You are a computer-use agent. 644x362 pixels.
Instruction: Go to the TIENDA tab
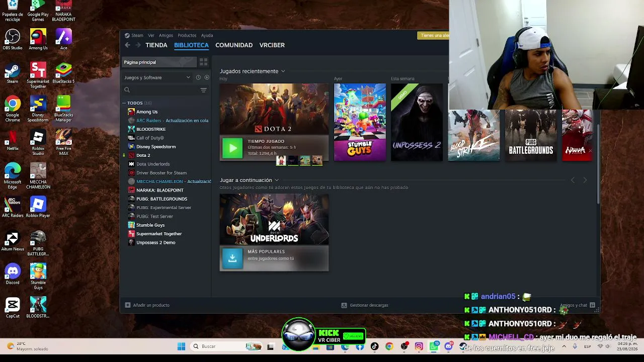[156, 45]
